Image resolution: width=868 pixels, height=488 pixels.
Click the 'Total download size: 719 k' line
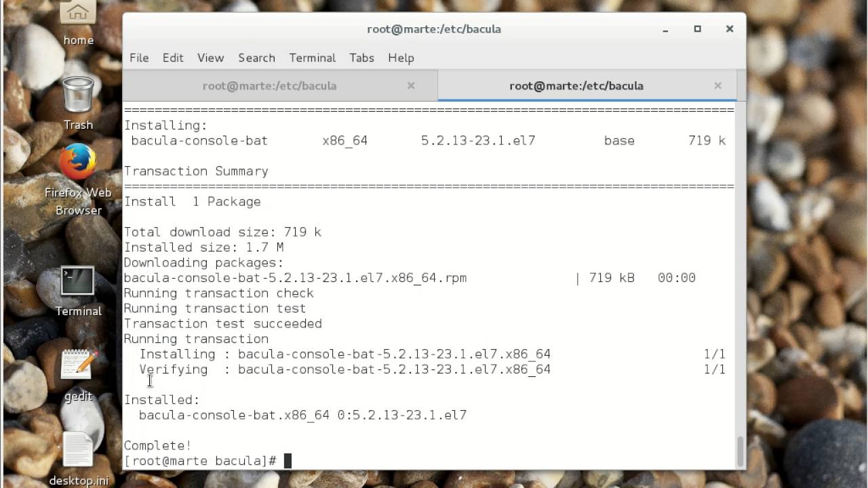point(222,232)
